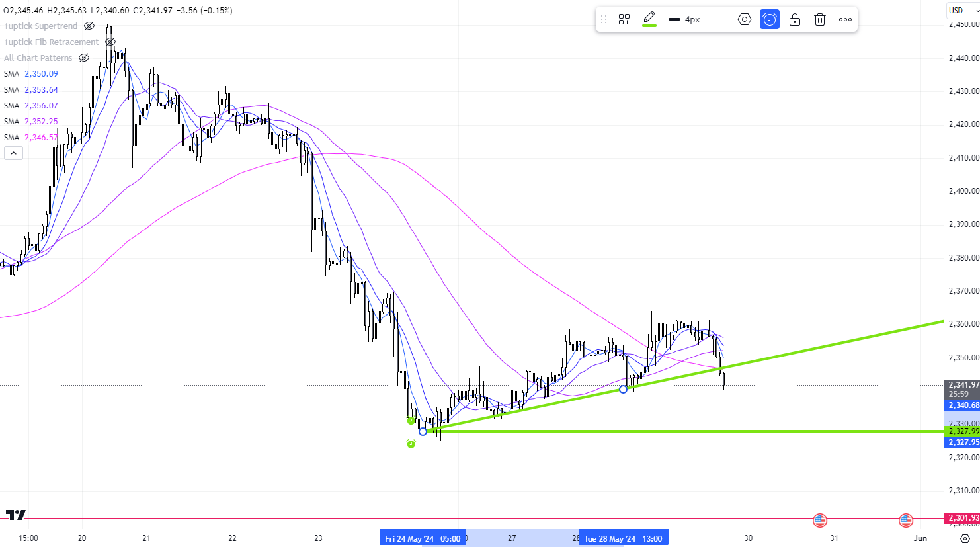Screen dimensions: 980x547
Task: Click the TradingView logo on the chart
Action: (16, 515)
